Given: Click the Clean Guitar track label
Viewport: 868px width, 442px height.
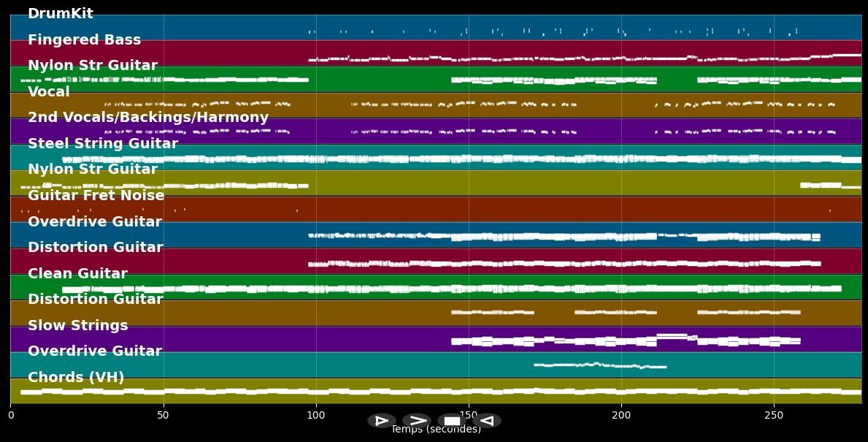Looking at the screenshot, I should click(77, 274).
